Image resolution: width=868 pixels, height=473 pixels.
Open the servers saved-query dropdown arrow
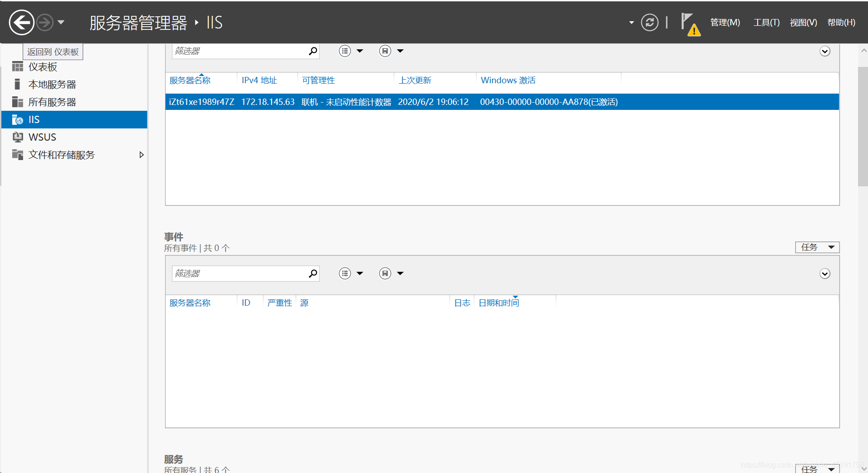[x=400, y=51]
